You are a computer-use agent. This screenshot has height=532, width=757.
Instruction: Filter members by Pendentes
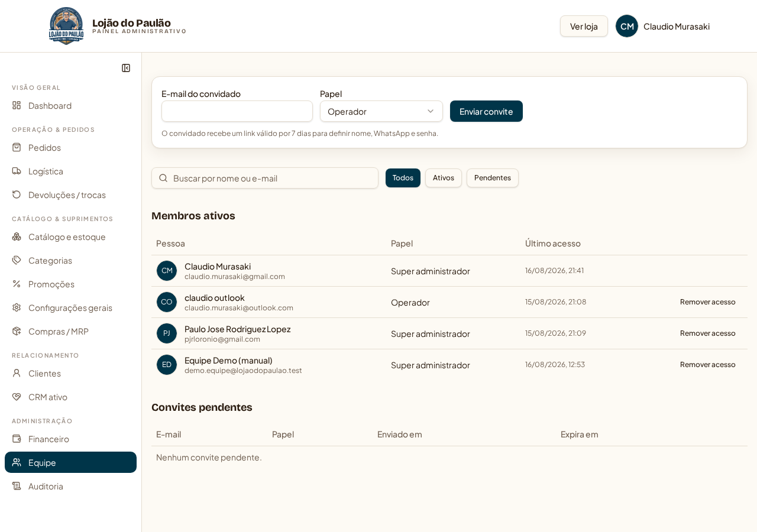coord(493,178)
